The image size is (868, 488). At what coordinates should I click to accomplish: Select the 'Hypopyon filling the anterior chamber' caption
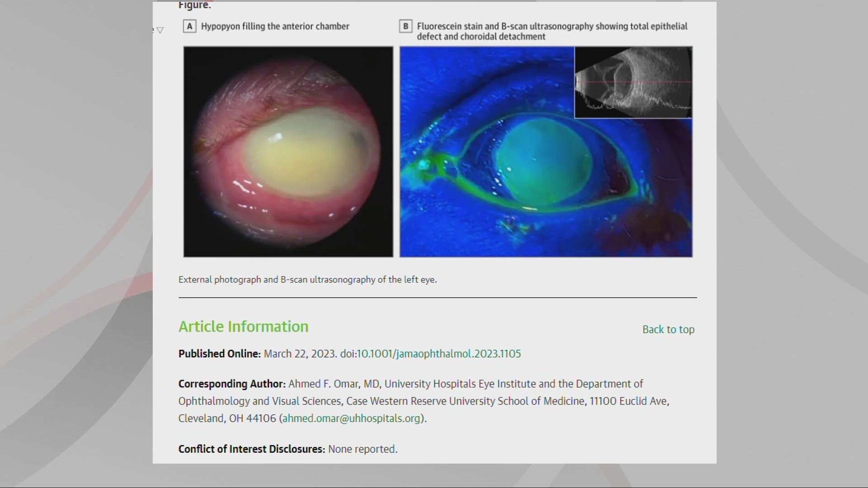275,27
